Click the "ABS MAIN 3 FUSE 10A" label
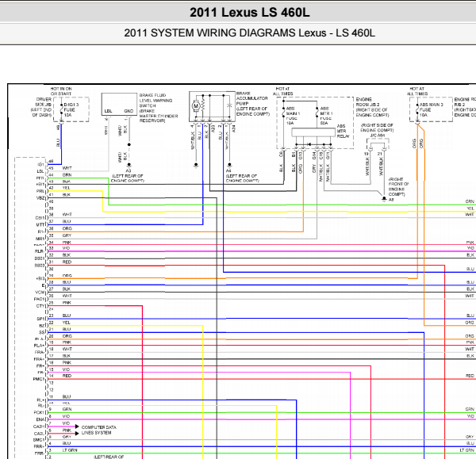 click(431, 109)
